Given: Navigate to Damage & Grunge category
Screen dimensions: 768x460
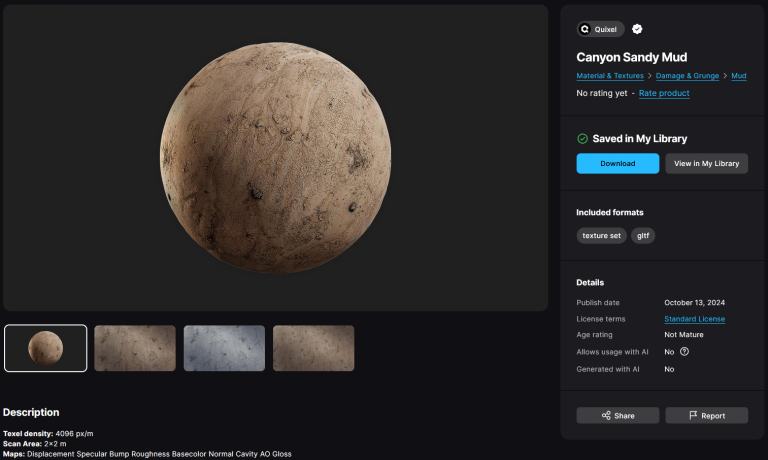Looking at the screenshot, I should click(687, 76).
